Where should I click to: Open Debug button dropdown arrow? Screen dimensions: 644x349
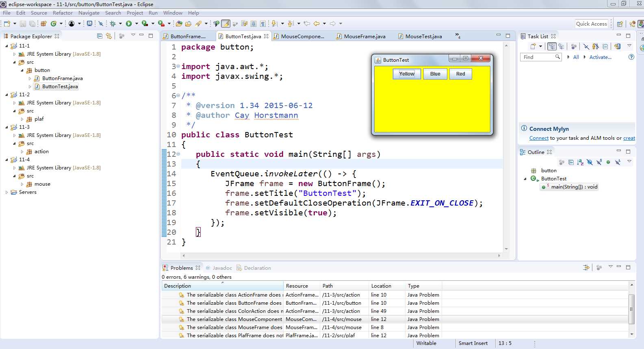coord(120,24)
